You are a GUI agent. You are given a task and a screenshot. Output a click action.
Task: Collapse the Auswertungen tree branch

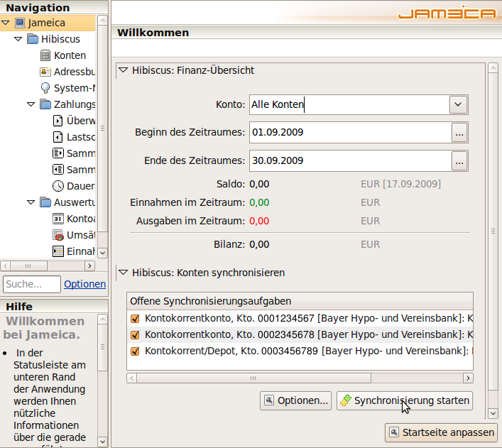point(31,202)
